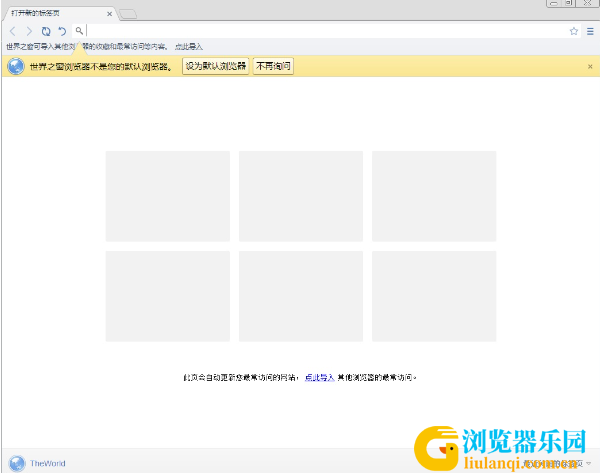Click the magnifier search icon in address bar
This screenshot has height=473, width=600.
coord(79,31)
